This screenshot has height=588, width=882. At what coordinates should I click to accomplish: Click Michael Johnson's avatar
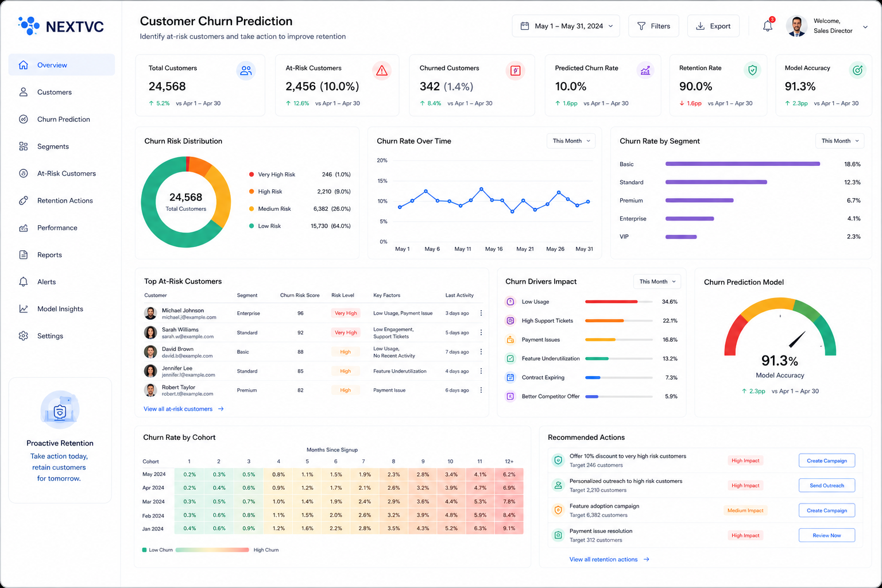click(150, 313)
